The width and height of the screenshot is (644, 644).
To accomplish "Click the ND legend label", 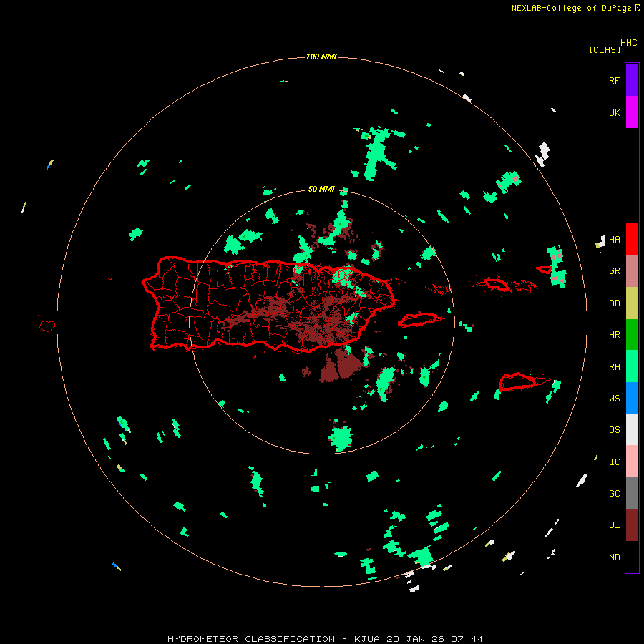I will [614, 557].
